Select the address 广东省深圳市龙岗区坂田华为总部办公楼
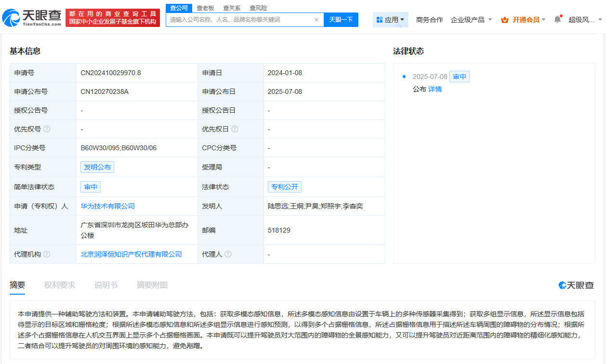The image size is (606, 364). tap(134, 230)
